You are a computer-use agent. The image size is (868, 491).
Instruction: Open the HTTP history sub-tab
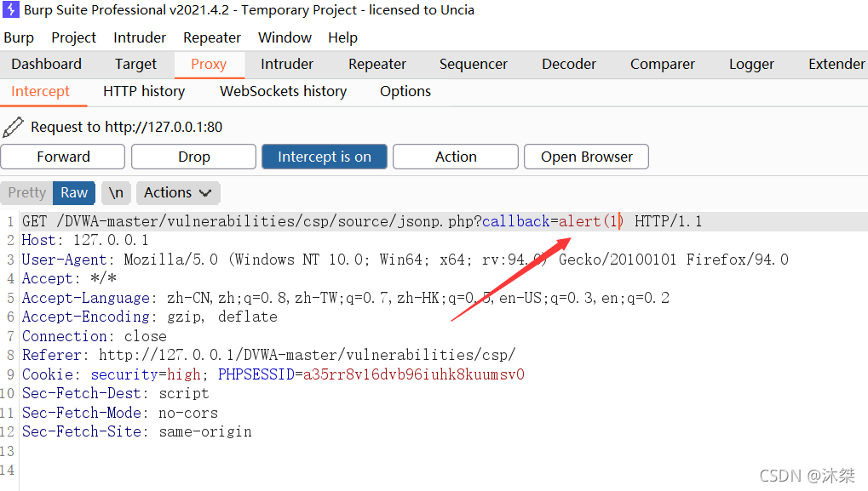pyautogui.click(x=144, y=92)
